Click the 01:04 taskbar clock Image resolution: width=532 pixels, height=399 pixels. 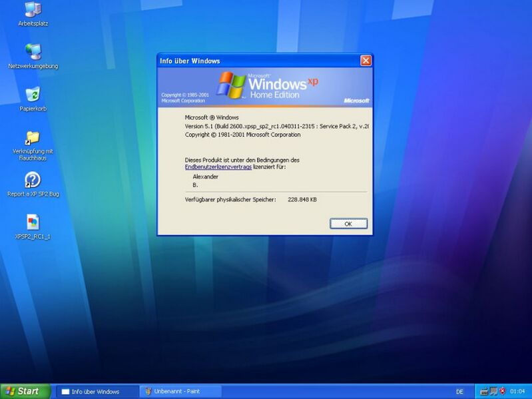[x=517, y=392]
